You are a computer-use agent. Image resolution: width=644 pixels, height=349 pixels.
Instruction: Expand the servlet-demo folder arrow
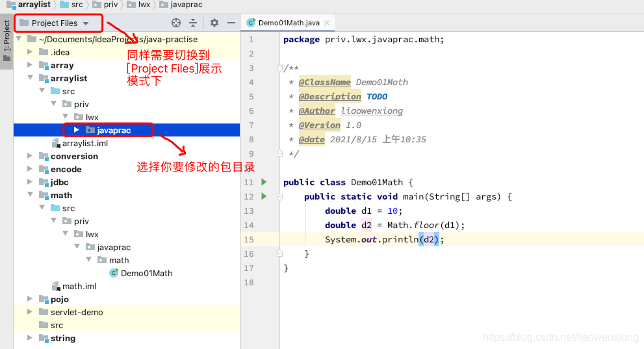click(x=30, y=312)
